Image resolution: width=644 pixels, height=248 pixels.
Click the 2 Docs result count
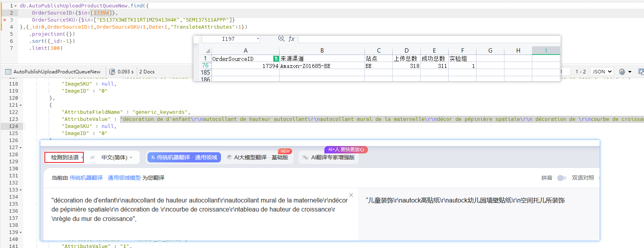147,72
